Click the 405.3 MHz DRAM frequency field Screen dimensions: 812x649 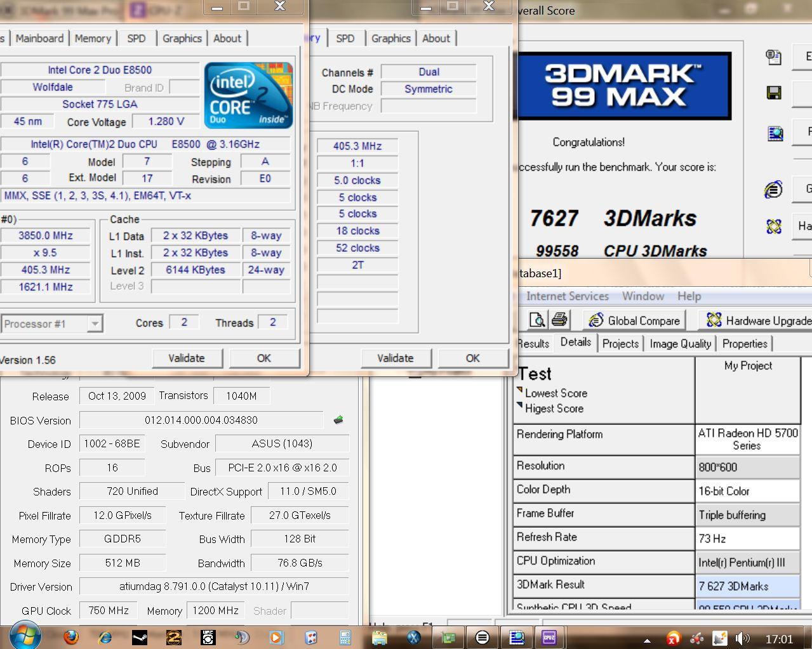[x=357, y=146]
